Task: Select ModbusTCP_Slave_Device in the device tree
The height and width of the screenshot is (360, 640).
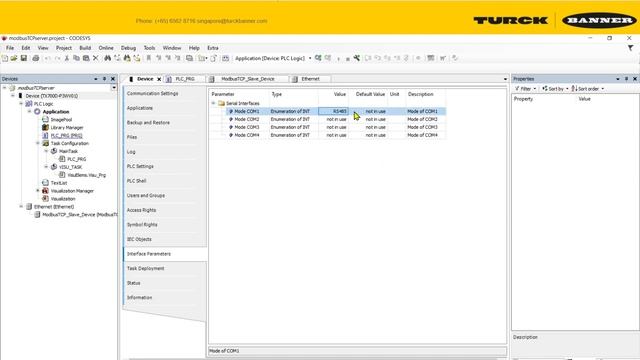Action: [x=80, y=214]
